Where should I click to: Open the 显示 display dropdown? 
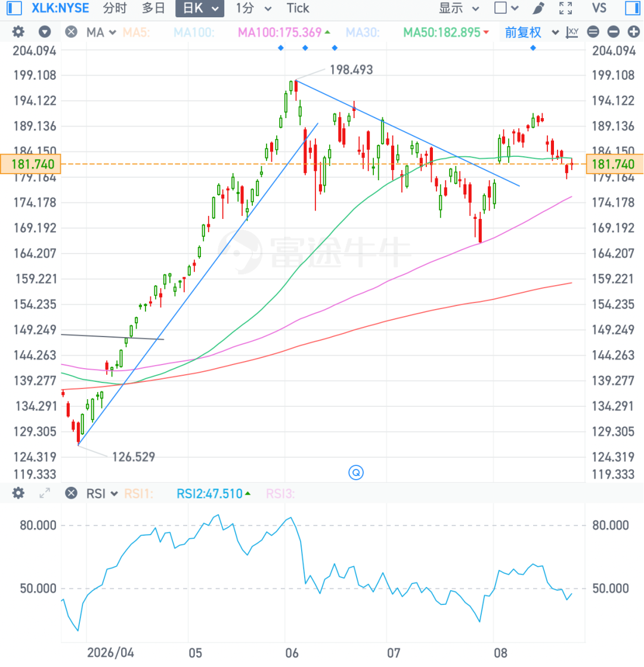(459, 8)
